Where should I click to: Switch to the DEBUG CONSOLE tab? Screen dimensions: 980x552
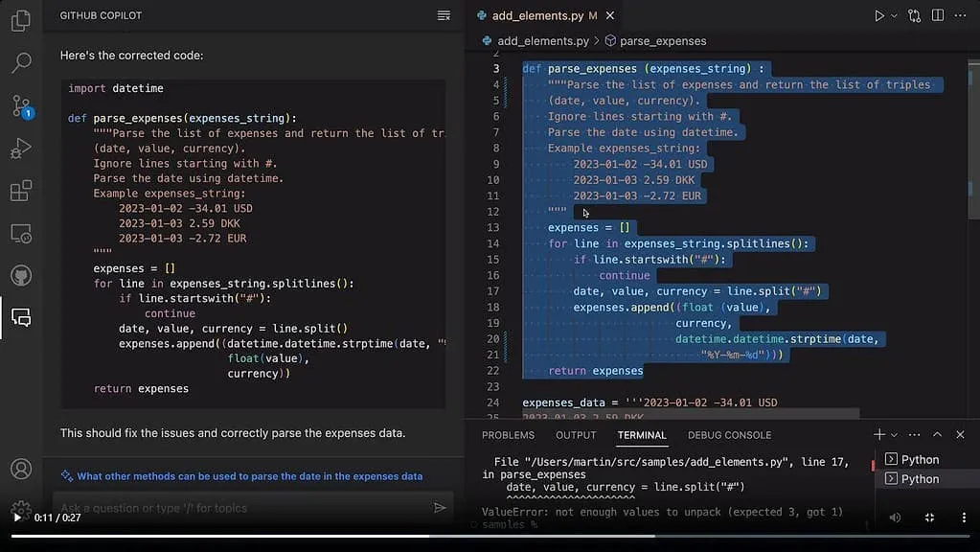pos(729,435)
